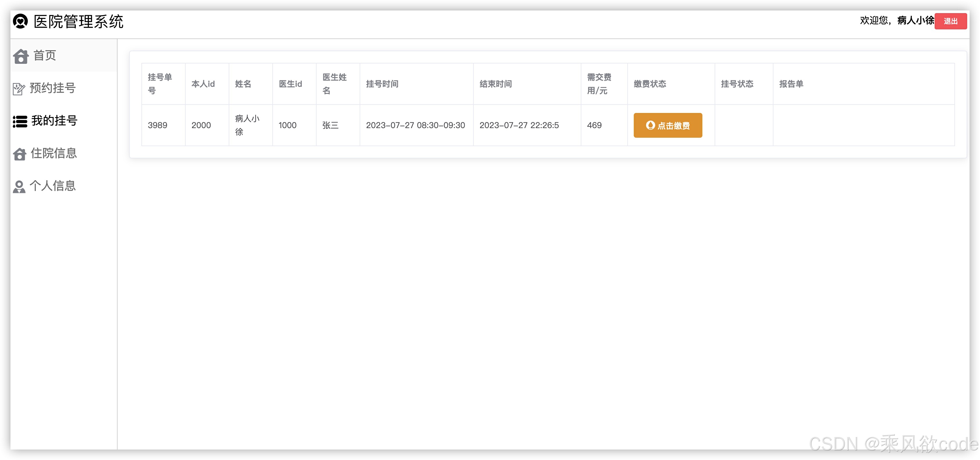The image size is (980, 460).
Task: Click the list icon beside 我的挂号
Action: click(20, 121)
